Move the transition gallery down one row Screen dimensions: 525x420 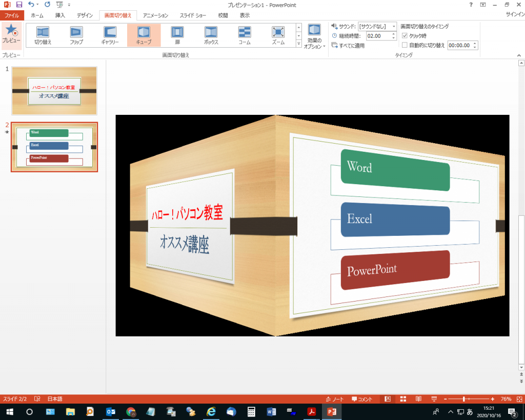click(299, 35)
